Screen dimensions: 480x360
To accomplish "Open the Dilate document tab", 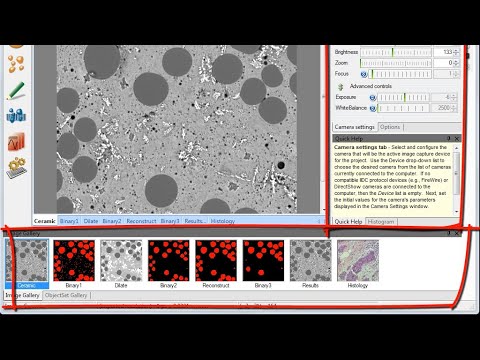I will 91,221.
